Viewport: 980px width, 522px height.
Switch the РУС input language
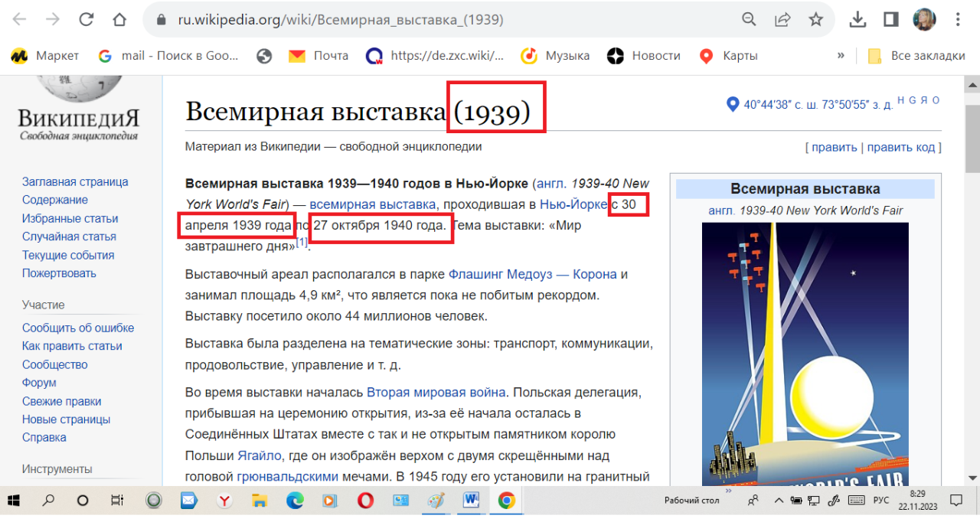pyautogui.click(x=881, y=501)
